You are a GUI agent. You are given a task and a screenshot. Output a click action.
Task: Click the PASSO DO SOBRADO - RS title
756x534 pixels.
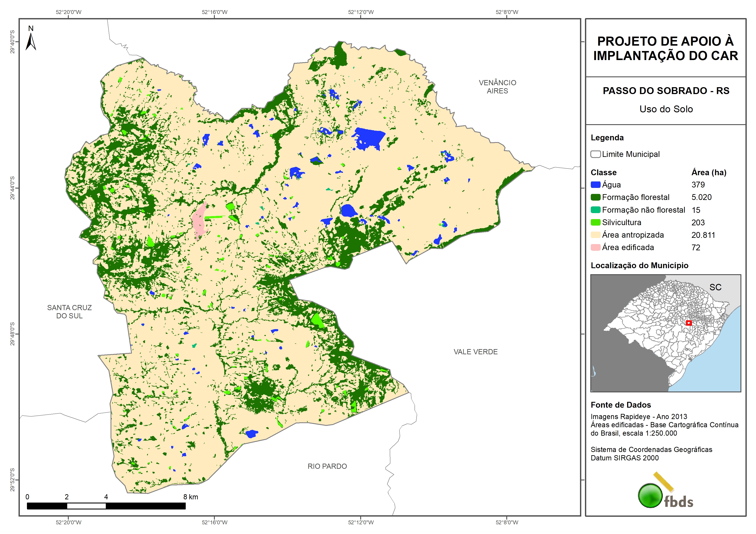coord(666,91)
